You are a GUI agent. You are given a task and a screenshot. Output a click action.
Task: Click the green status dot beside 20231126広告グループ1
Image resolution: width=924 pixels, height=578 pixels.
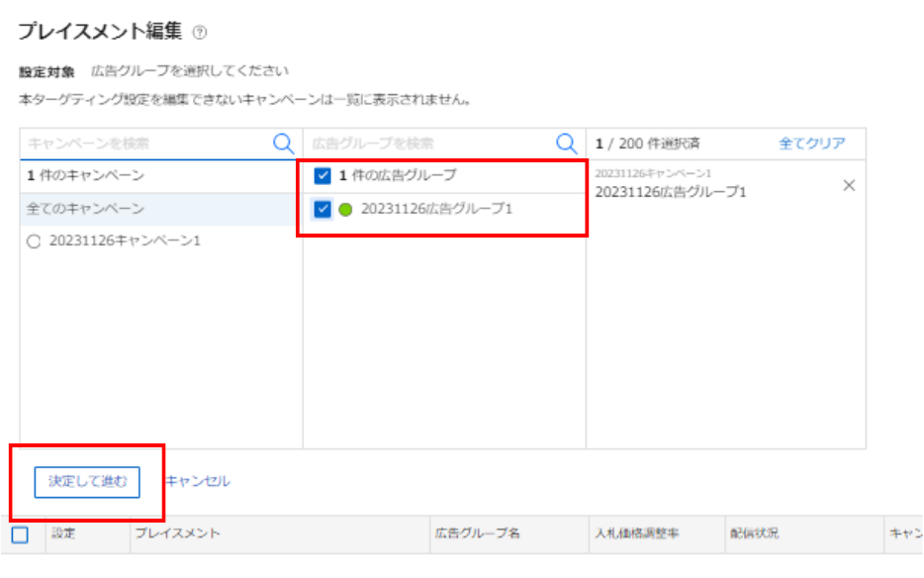[346, 209]
